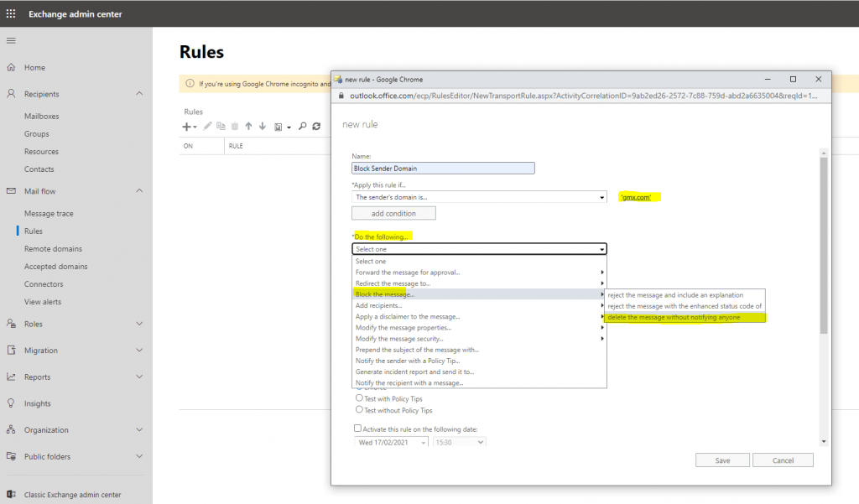Select Test with Policy Tips radio button
The image size is (859, 504).
click(359, 397)
